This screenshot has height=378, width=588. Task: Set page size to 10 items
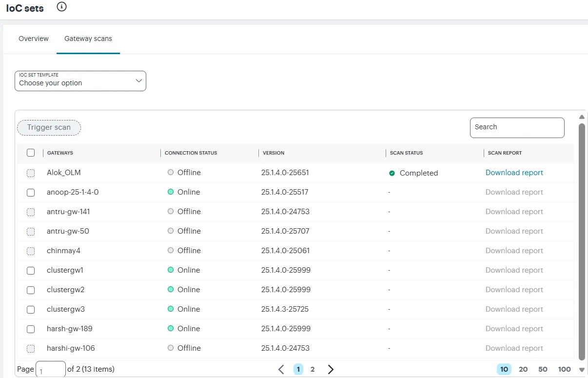504,369
